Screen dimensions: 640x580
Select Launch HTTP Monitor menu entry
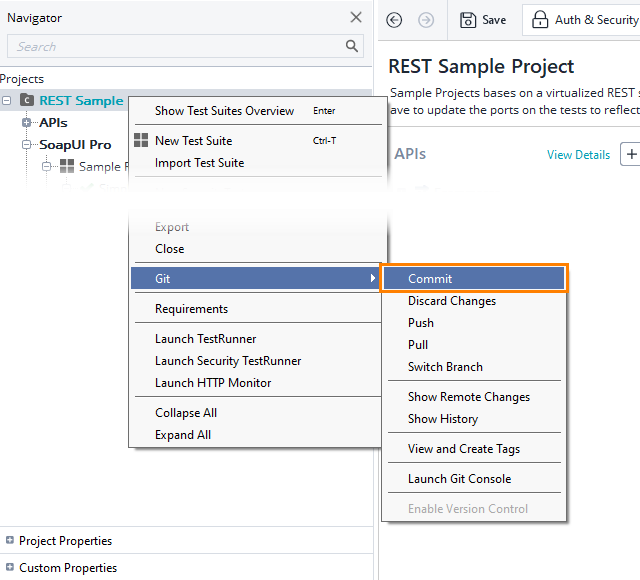point(258,383)
